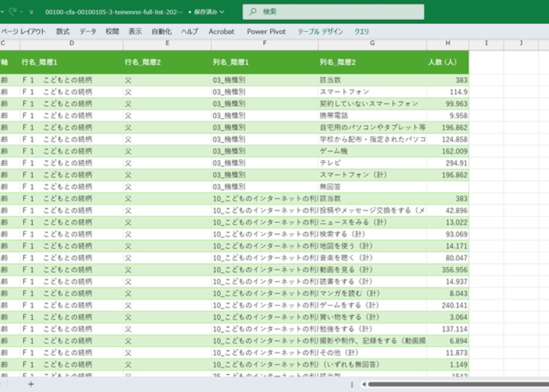This screenshot has width=549, height=392.
Task: Open the 表示 ribbon tab
Action: (x=135, y=31)
